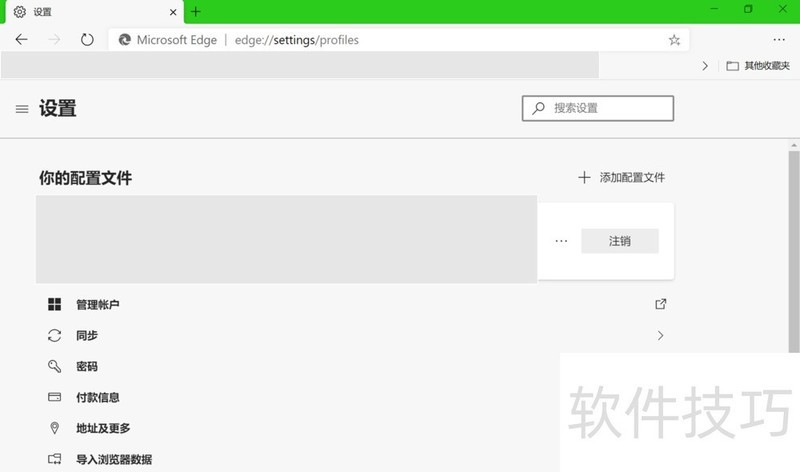Click the forward navigation arrow
This screenshot has width=800, height=472.
pyautogui.click(x=54, y=39)
